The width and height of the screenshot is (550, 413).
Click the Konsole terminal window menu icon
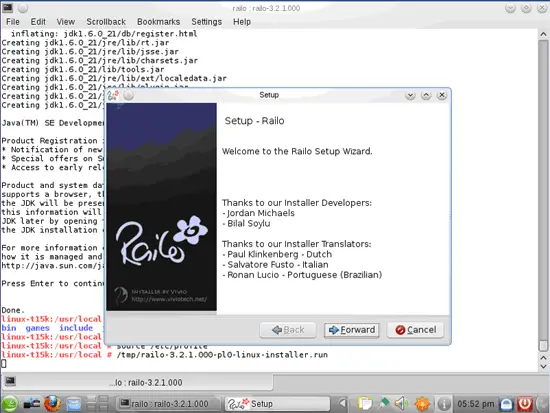(x=7, y=8)
